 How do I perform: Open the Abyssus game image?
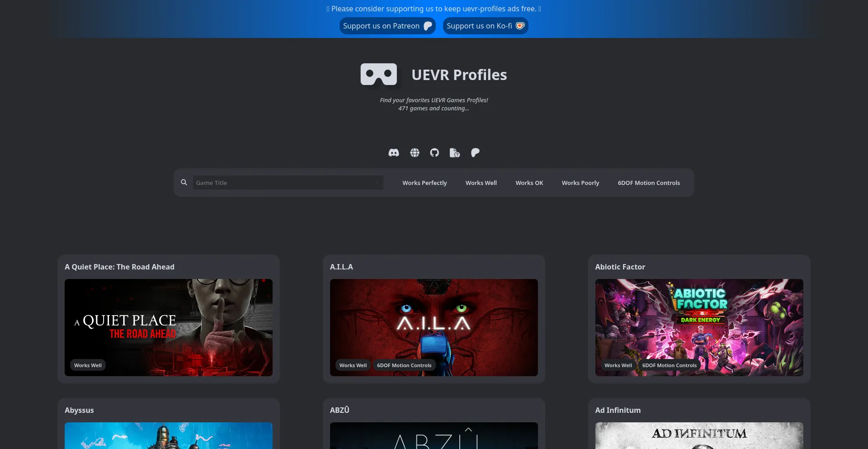click(x=169, y=435)
